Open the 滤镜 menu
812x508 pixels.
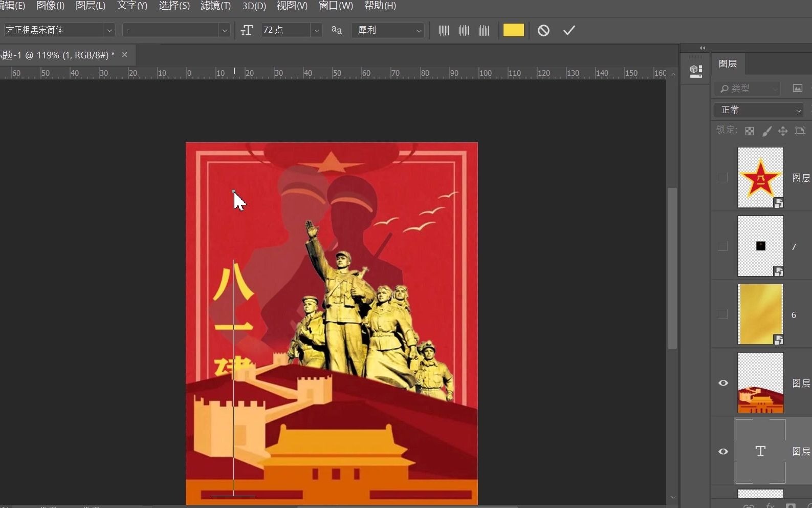click(x=215, y=6)
